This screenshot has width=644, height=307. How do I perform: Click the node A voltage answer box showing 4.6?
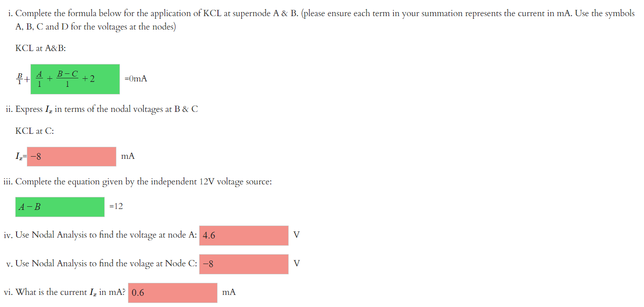tap(243, 235)
